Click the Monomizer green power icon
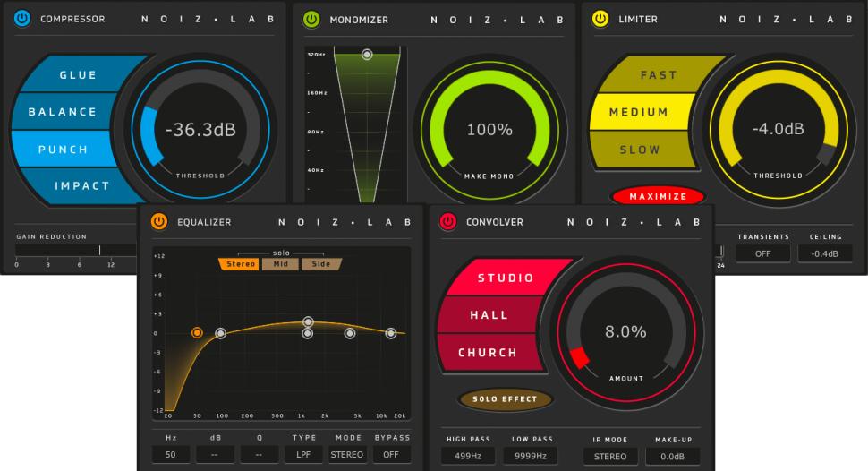This screenshot has width=868, height=471. [x=311, y=19]
